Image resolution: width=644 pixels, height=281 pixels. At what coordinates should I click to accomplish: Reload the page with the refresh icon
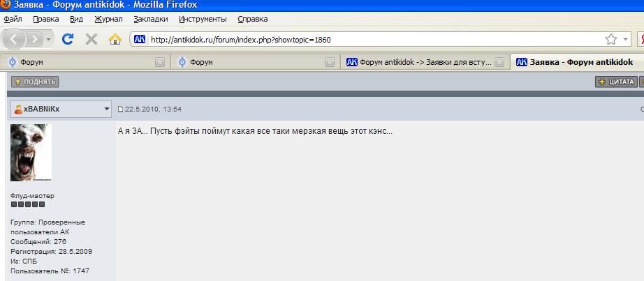pos(68,39)
